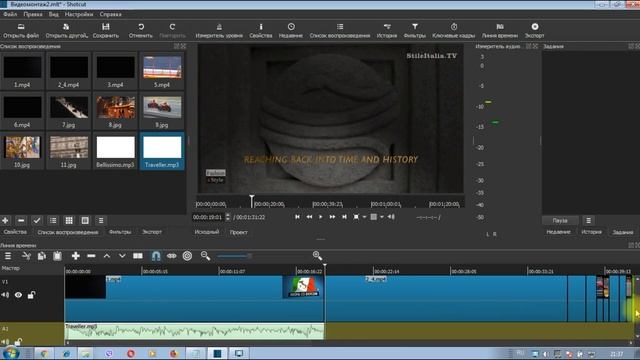Select the 8.jpg playlist thumbnail
The height and width of the screenshot is (360, 640).
tap(116, 111)
